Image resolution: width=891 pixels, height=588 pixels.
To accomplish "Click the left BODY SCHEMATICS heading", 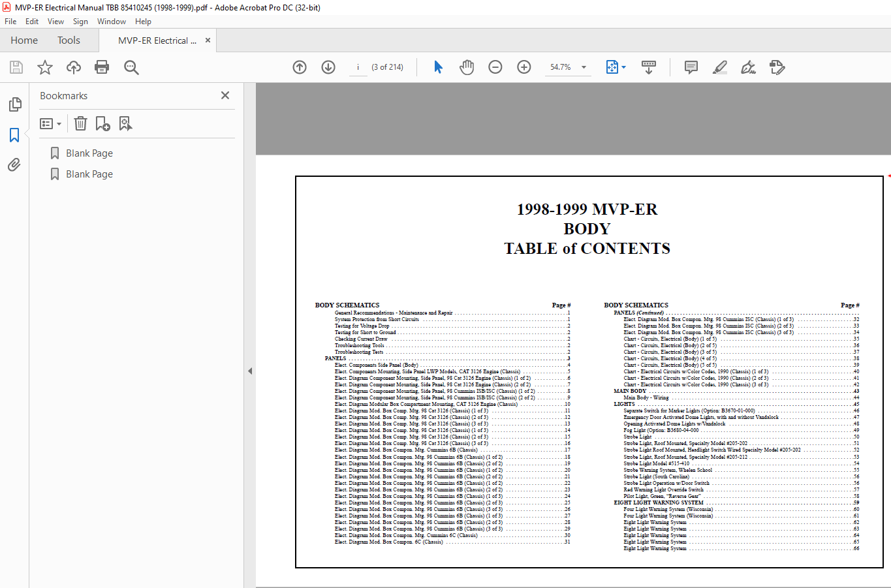I will click(347, 305).
